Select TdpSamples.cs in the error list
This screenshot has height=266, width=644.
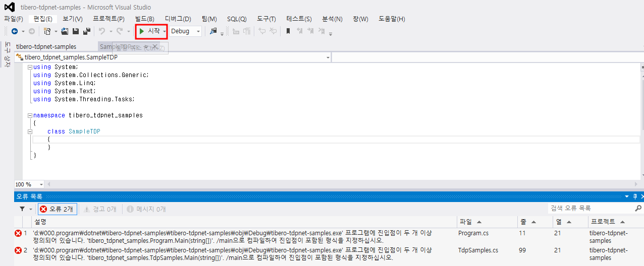[478, 250]
